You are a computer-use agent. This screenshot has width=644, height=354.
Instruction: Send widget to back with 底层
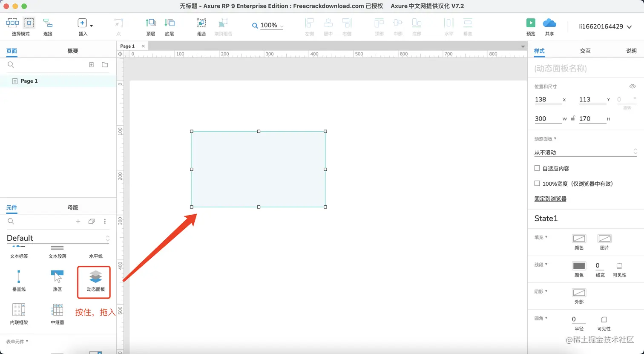(170, 23)
